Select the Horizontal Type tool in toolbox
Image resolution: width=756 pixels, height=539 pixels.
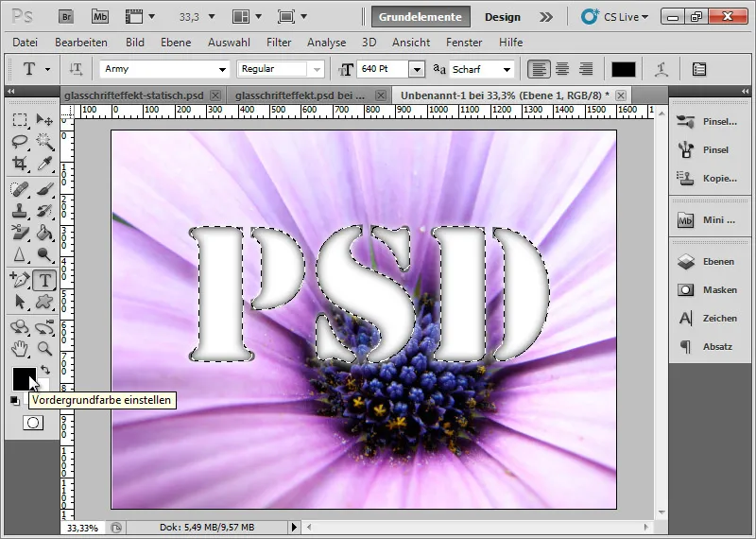(44, 280)
